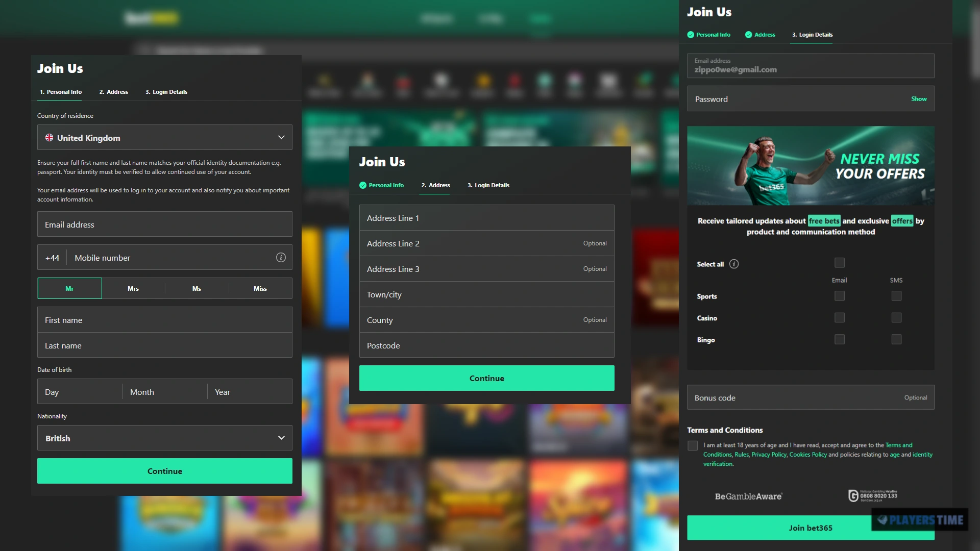980x551 pixels.
Task: Focus the Address Line 3 field
Action: 487,269
